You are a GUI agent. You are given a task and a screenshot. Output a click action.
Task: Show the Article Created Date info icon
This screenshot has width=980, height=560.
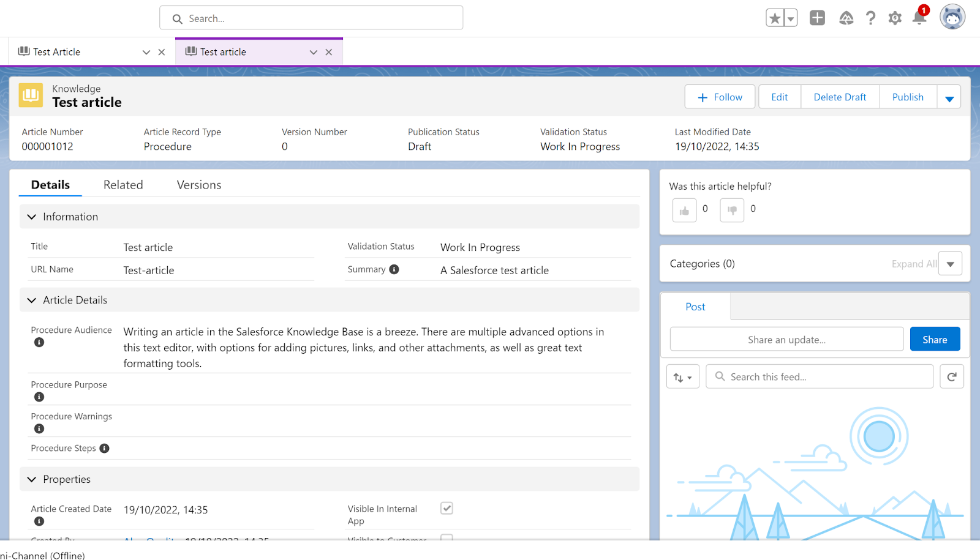(x=39, y=521)
